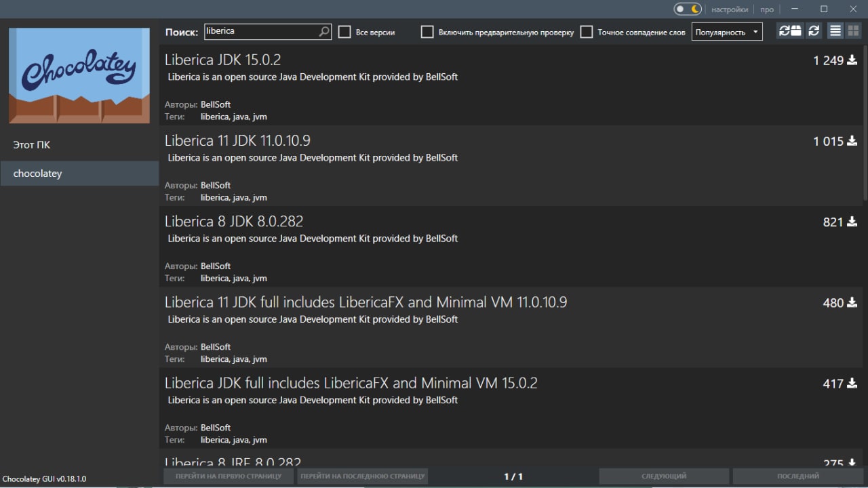Screen dimensions: 868x488
Task: Click the refresh packages with box icon
Action: [790, 31]
